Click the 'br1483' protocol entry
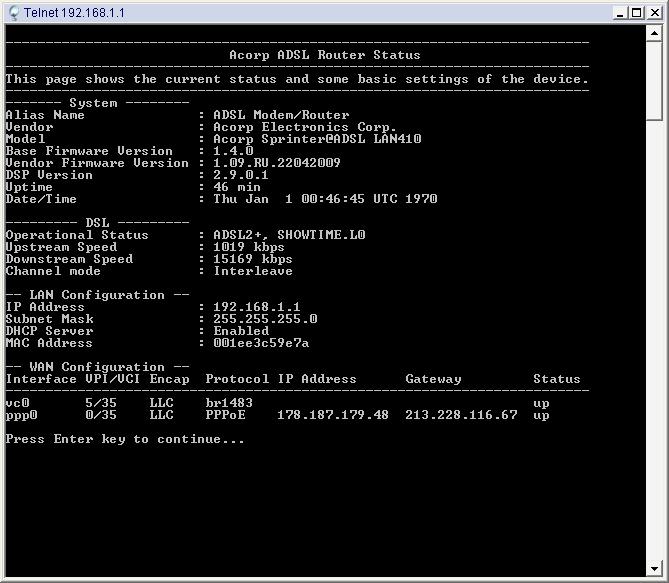Viewport: 669px width, 583px height. pyautogui.click(x=229, y=403)
